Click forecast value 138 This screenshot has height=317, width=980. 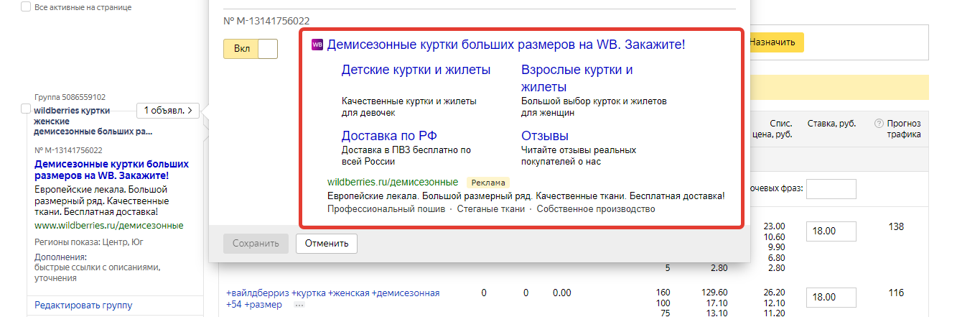point(897,226)
